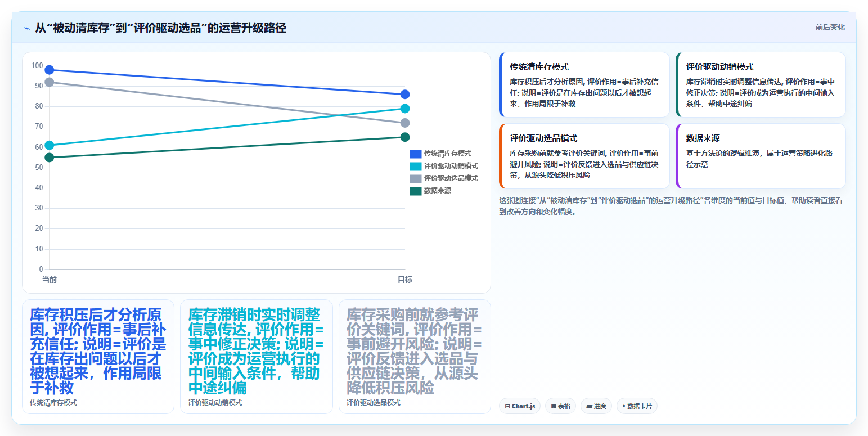Viewport: 868px width, 436px height.
Task: Click legend text 评价驱动动销模式
Action: pos(451,166)
